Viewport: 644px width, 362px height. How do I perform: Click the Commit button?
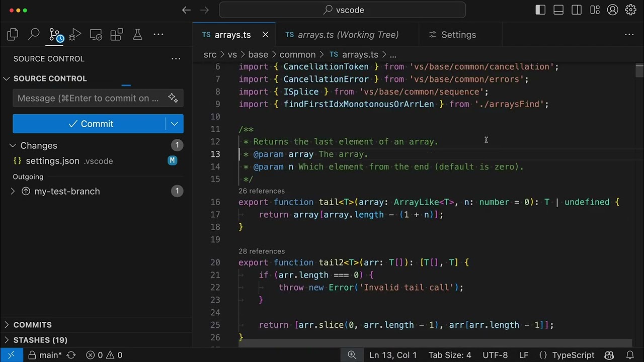point(90,124)
